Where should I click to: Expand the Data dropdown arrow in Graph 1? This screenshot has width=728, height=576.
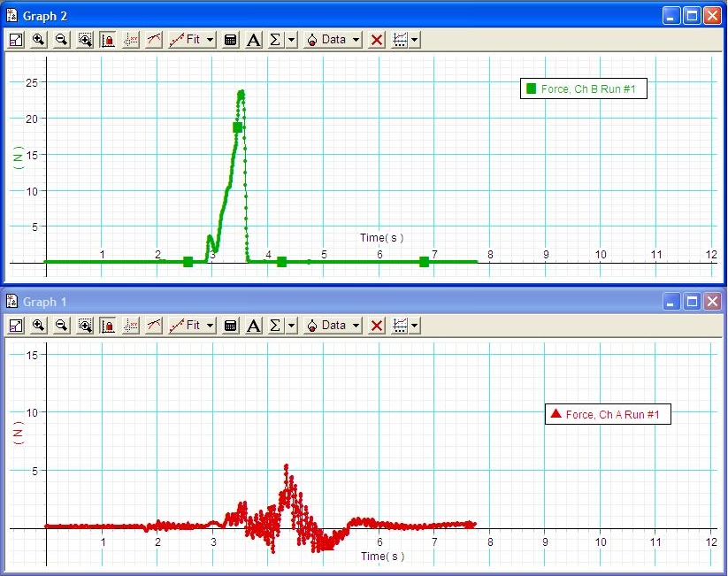point(356,326)
